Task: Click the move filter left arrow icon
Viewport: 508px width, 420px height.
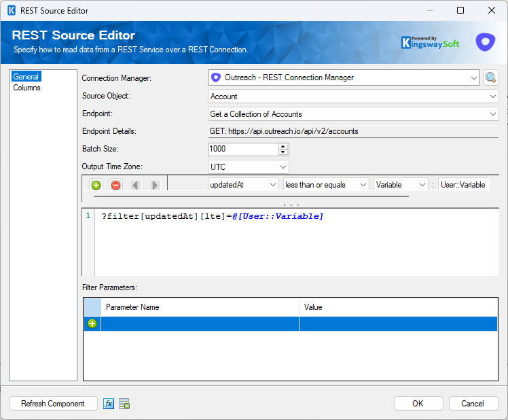Action: pyautogui.click(x=135, y=185)
